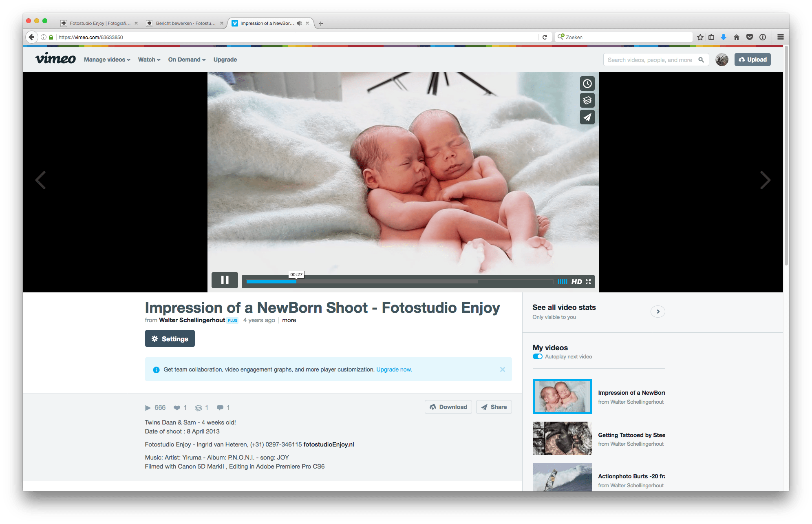Open Impression of a NewBorn thumbnail
This screenshot has height=524, width=812.
tap(562, 396)
